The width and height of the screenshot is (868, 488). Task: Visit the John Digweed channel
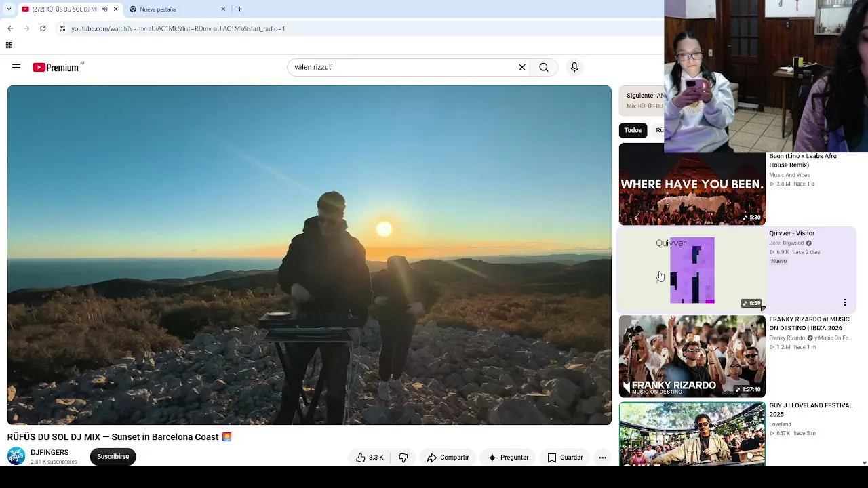(x=786, y=243)
